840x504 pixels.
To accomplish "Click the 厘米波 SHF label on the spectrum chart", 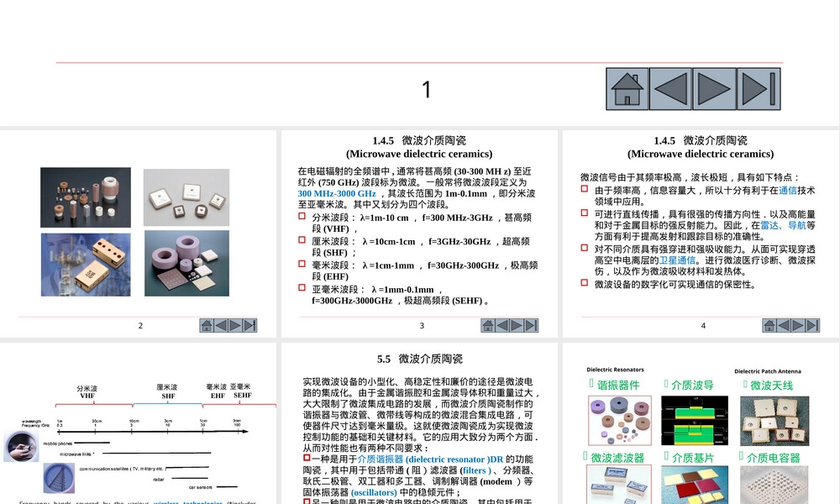I will click(168, 391).
